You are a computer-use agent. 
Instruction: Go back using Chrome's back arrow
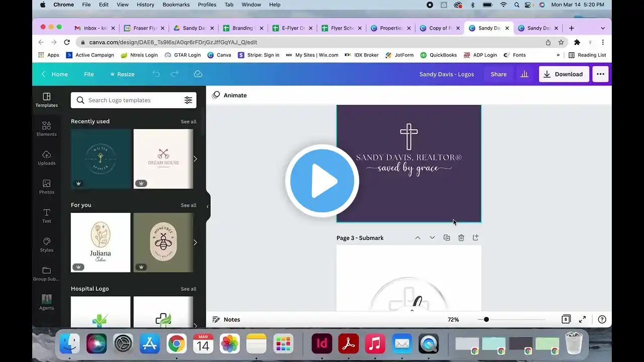pos(41,42)
